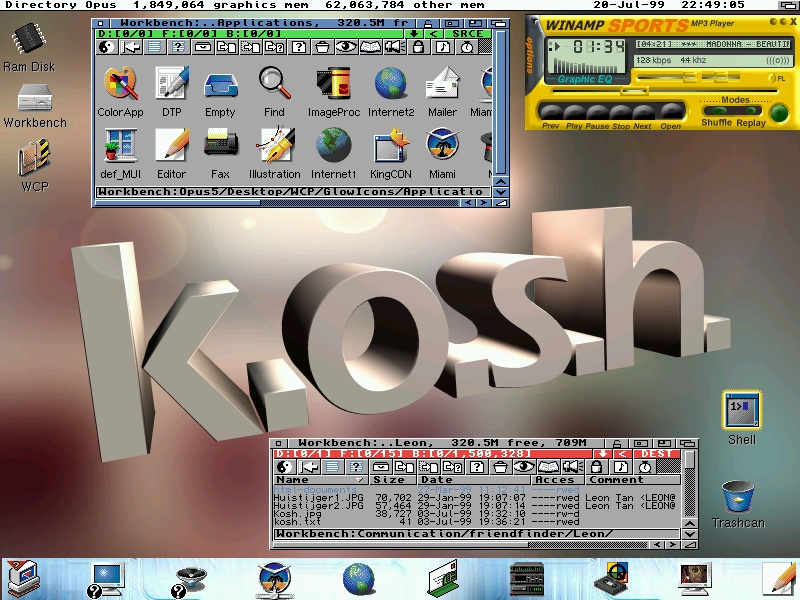Click the padlock icon in Leon lister toolbar

click(x=596, y=467)
